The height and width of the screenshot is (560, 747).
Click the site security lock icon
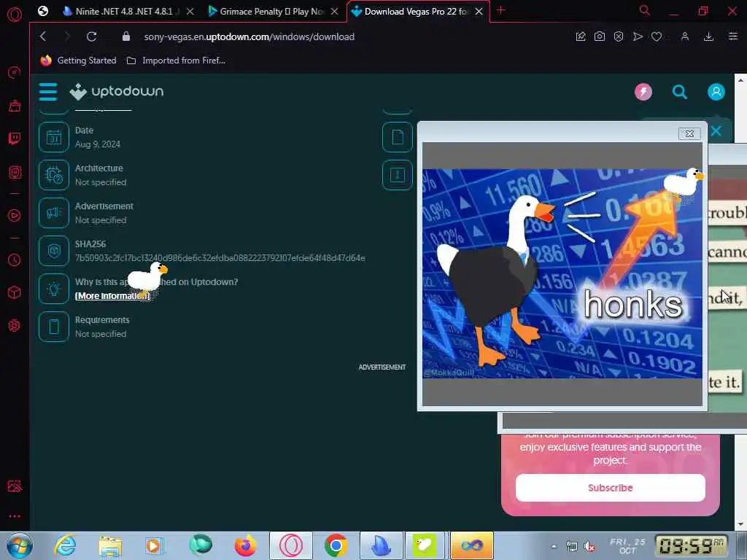pyautogui.click(x=125, y=36)
